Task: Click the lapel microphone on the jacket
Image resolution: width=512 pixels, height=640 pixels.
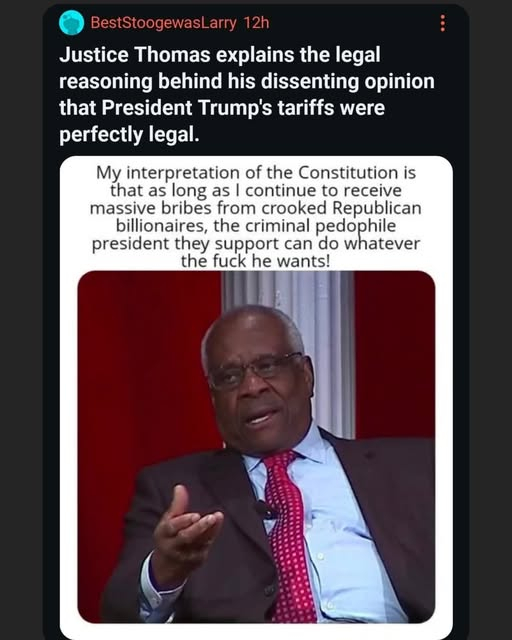Action: (265, 510)
